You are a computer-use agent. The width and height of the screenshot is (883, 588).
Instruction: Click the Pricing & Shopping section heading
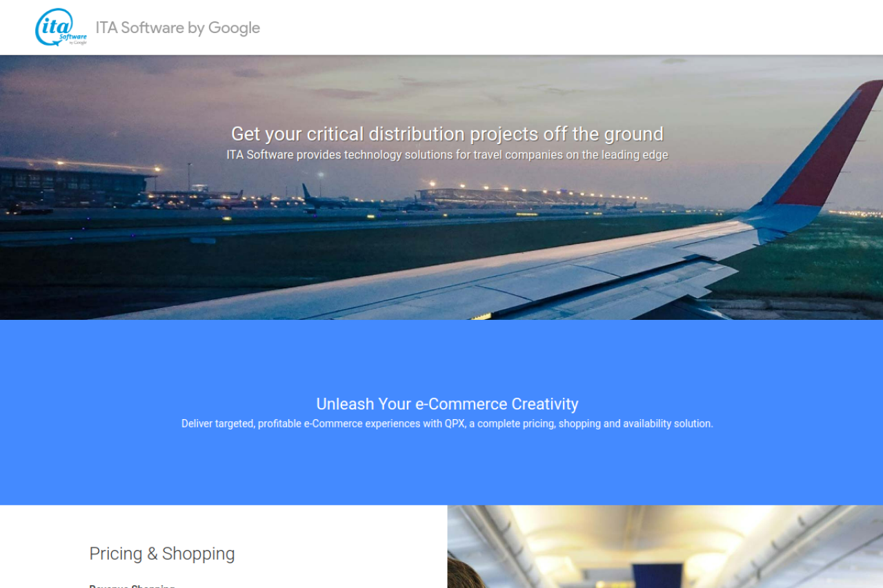point(162,554)
